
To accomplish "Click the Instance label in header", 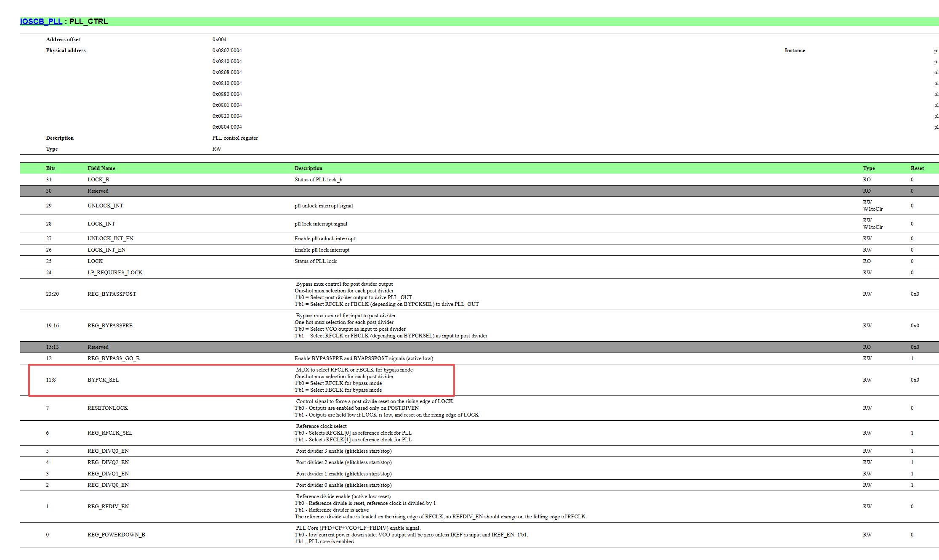I will point(795,50).
